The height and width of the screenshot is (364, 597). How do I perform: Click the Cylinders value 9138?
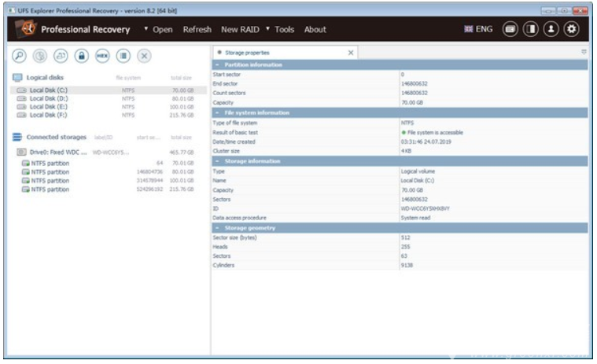click(407, 265)
